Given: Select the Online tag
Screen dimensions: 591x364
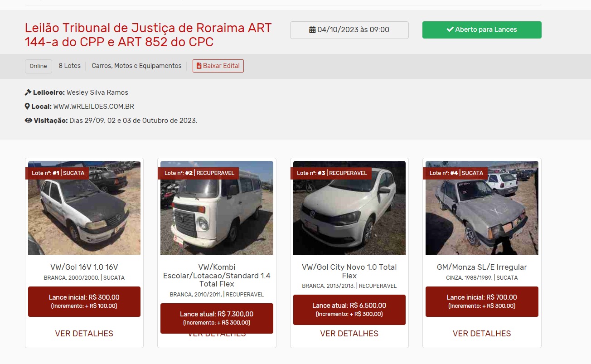Looking at the screenshot, I should click(39, 66).
